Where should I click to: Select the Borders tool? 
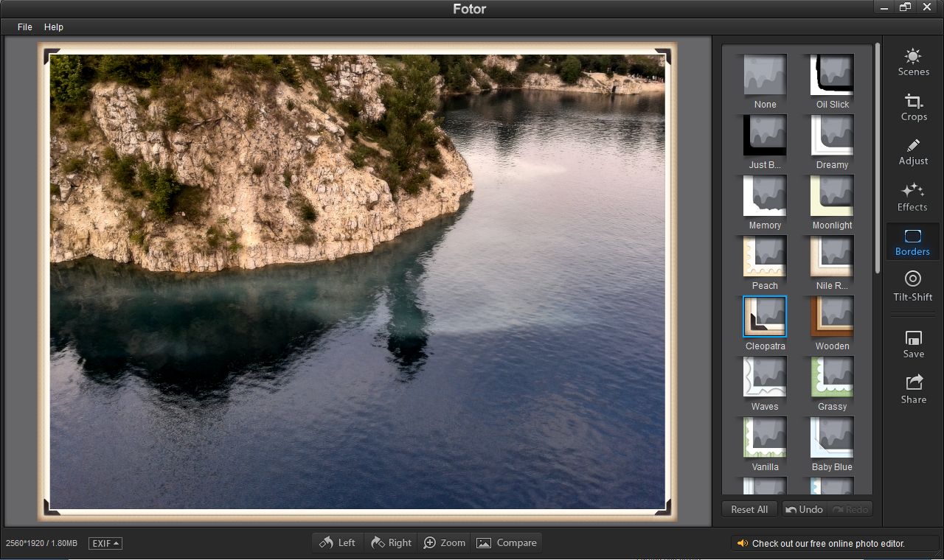[x=913, y=242]
